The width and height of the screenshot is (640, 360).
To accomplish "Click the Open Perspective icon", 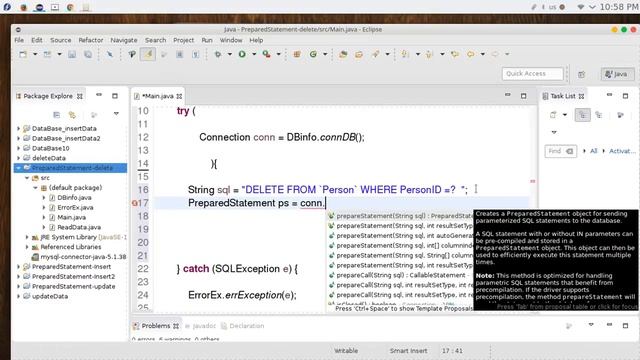I will pyautogui.click(x=582, y=74).
